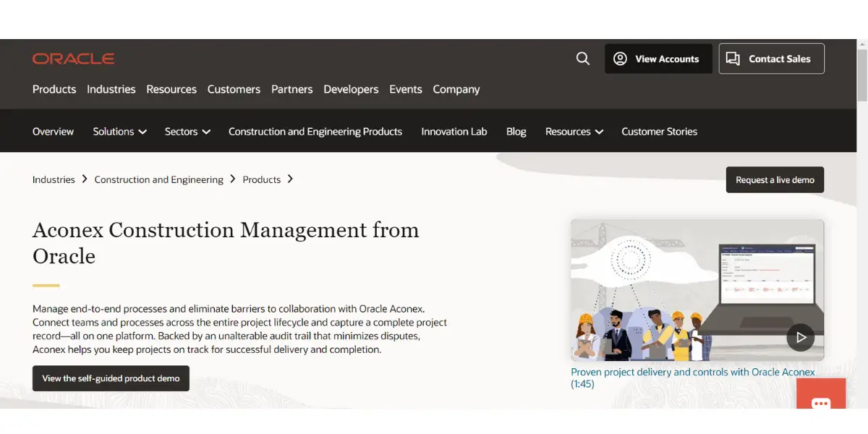Expand the Sectors dropdown

click(x=188, y=132)
